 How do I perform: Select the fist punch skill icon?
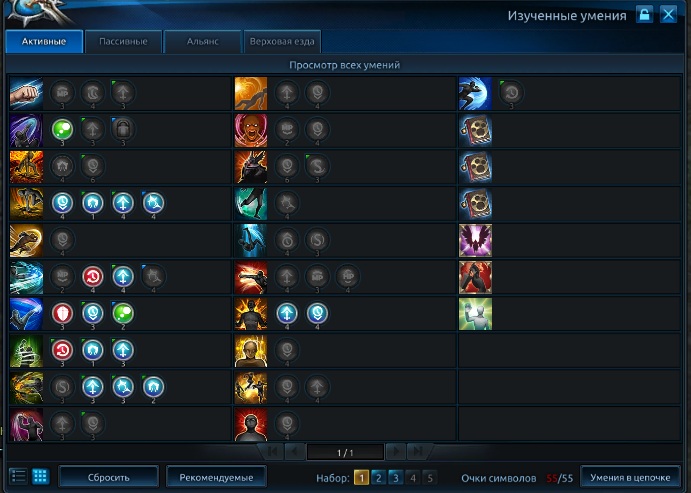tap(26, 93)
